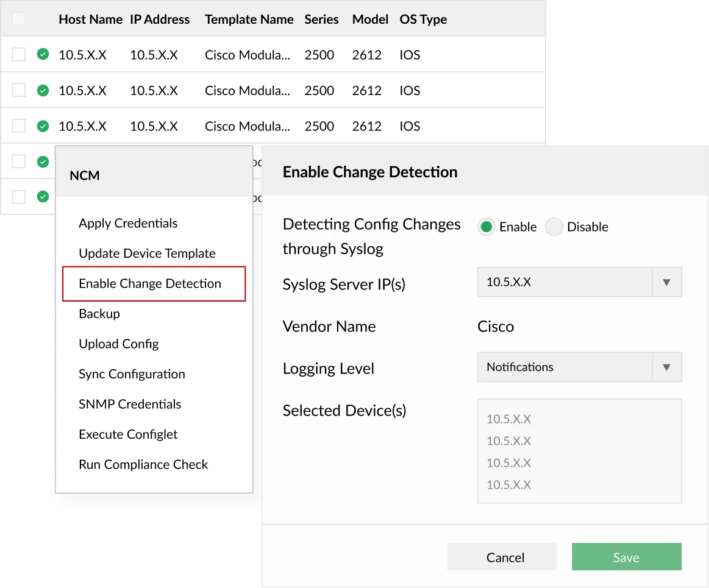Click the status icon on the last device row

click(42, 196)
